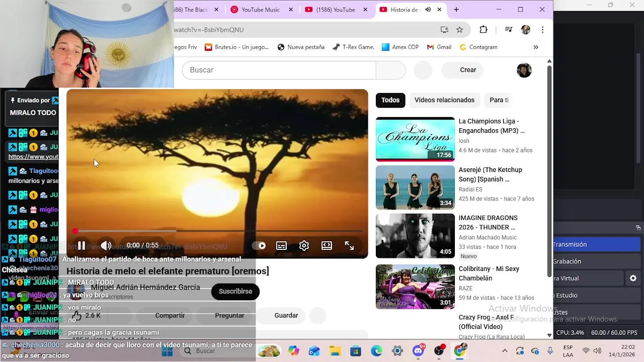The image size is (644, 362).
Task: Open the Brutes.io bookmark
Action: pyautogui.click(x=236, y=47)
